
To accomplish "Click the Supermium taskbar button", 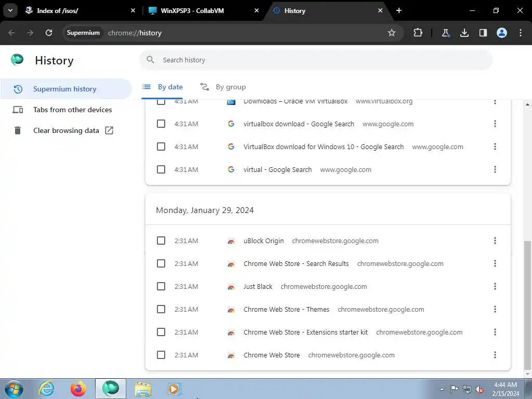I will 111,389.
